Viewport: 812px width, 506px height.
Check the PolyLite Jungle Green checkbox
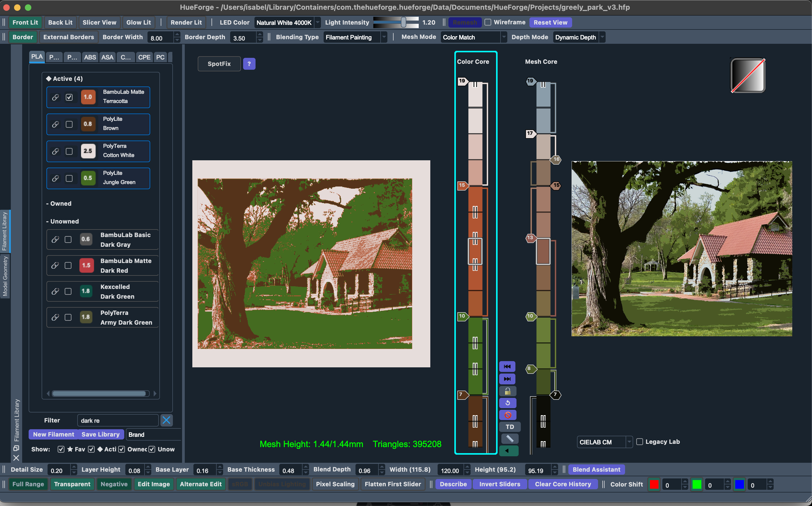point(69,178)
